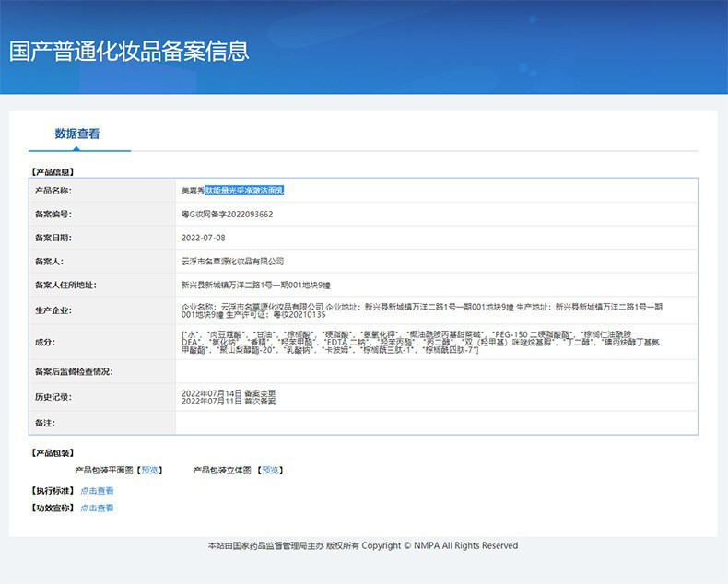728x584 pixels.
Task: Click the 备注 label cell
Action: (x=102, y=423)
